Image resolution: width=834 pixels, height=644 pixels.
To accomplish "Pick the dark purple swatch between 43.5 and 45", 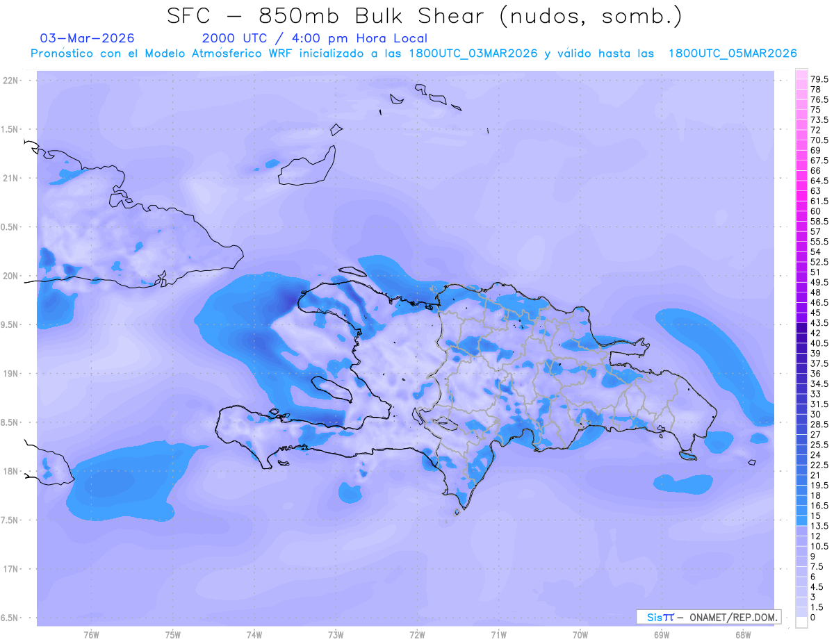I will (801, 318).
